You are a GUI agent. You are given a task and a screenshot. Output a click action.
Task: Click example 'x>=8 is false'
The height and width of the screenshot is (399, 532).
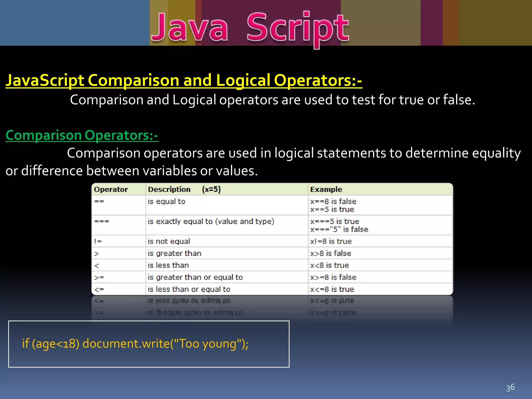click(x=333, y=277)
